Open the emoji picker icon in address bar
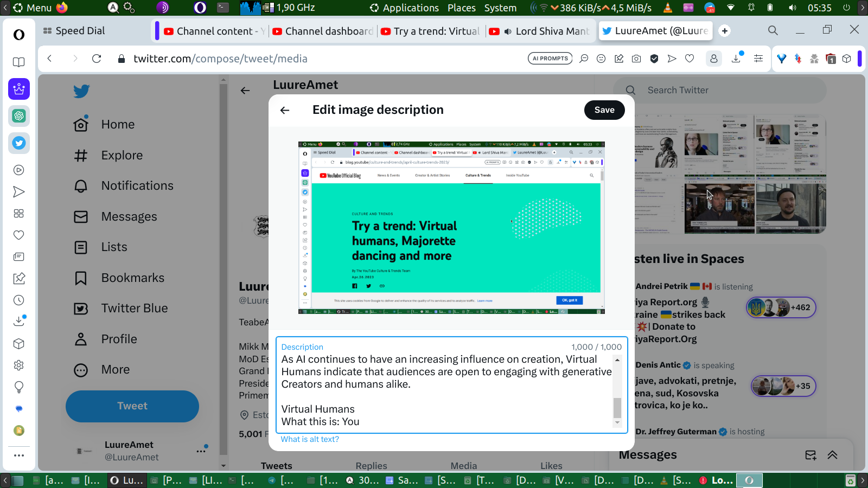The width and height of the screenshot is (868, 488). (601, 59)
